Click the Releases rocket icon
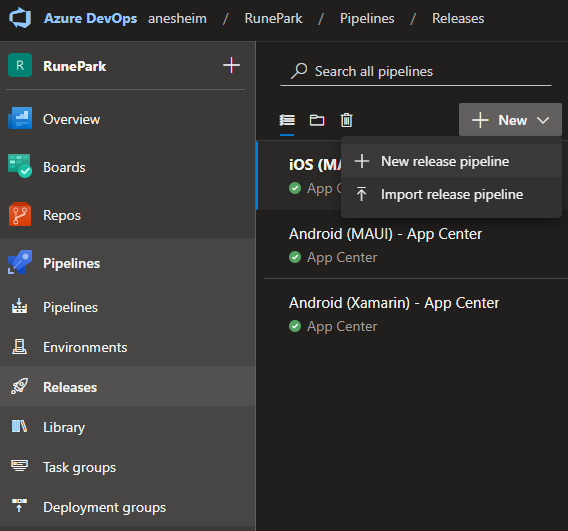Screen dimensions: 568x531 tap(20, 386)
